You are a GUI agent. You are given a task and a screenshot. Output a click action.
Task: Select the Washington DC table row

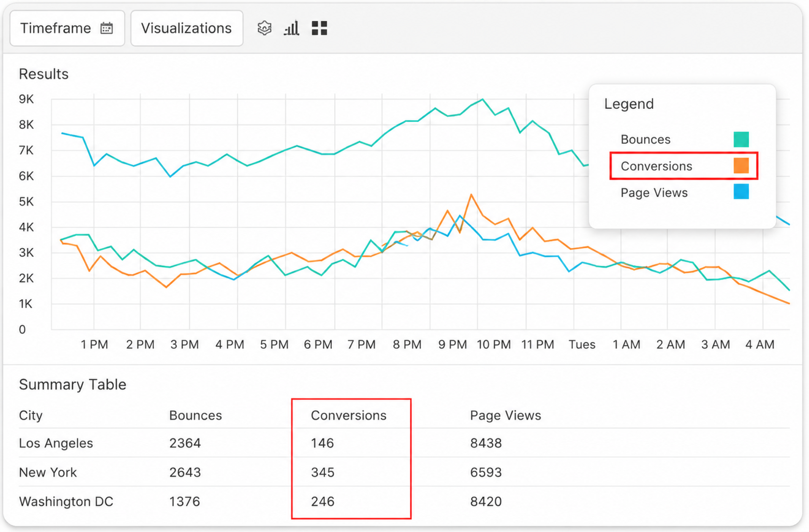(404, 501)
